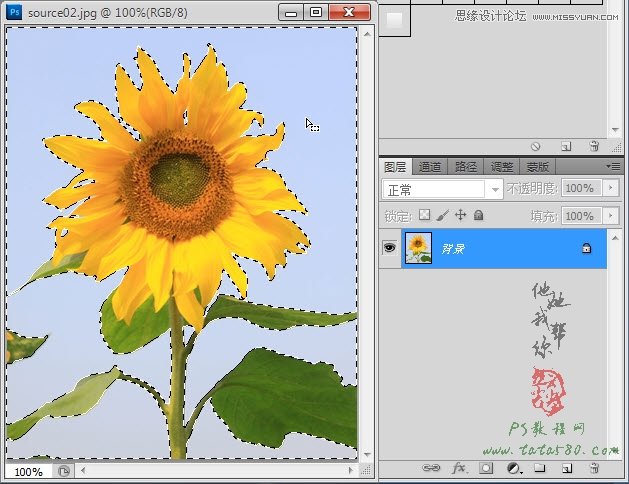
Task: Expand the 填充 slider arrow
Action: (x=611, y=216)
